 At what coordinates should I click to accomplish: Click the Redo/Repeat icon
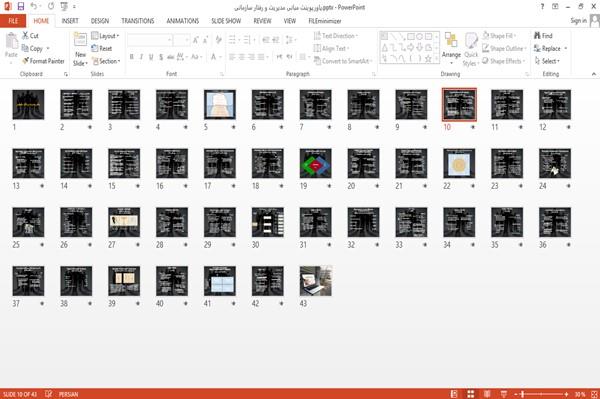[51, 7]
